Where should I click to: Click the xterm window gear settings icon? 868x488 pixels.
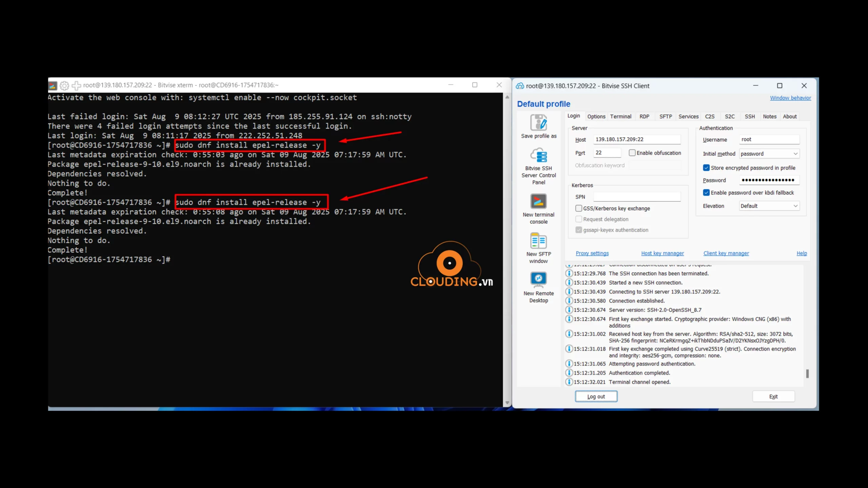(64, 86)
